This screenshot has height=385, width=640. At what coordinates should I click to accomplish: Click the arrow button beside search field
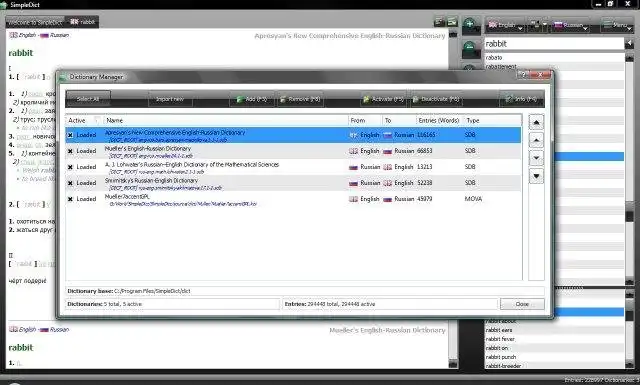(x=629, y=43)
